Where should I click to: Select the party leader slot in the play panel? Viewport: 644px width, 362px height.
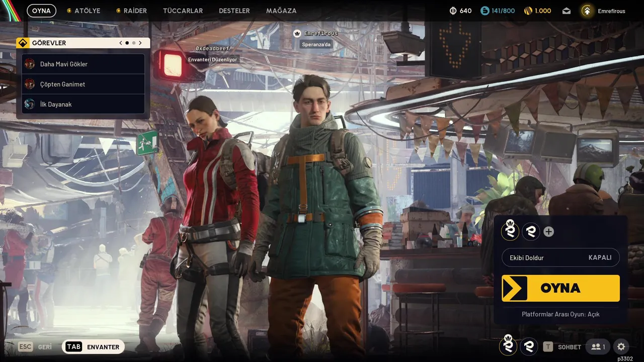tap(510, 231)
